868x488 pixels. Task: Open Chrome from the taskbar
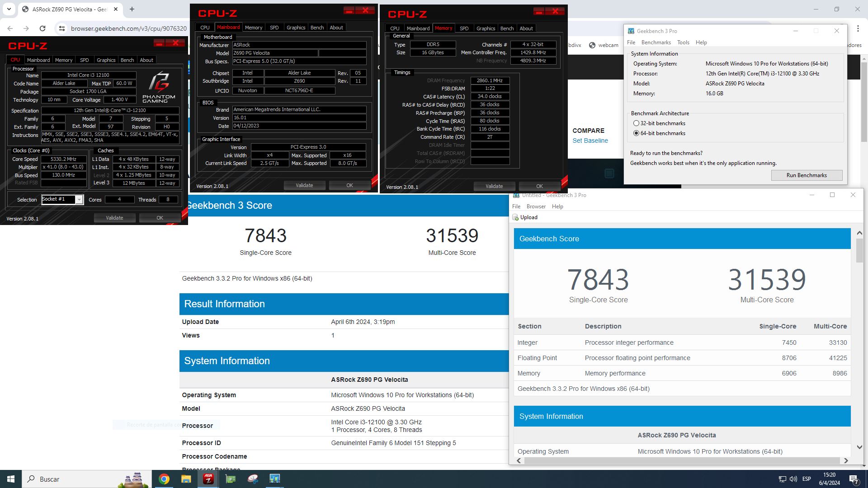[x=164, y=479]
